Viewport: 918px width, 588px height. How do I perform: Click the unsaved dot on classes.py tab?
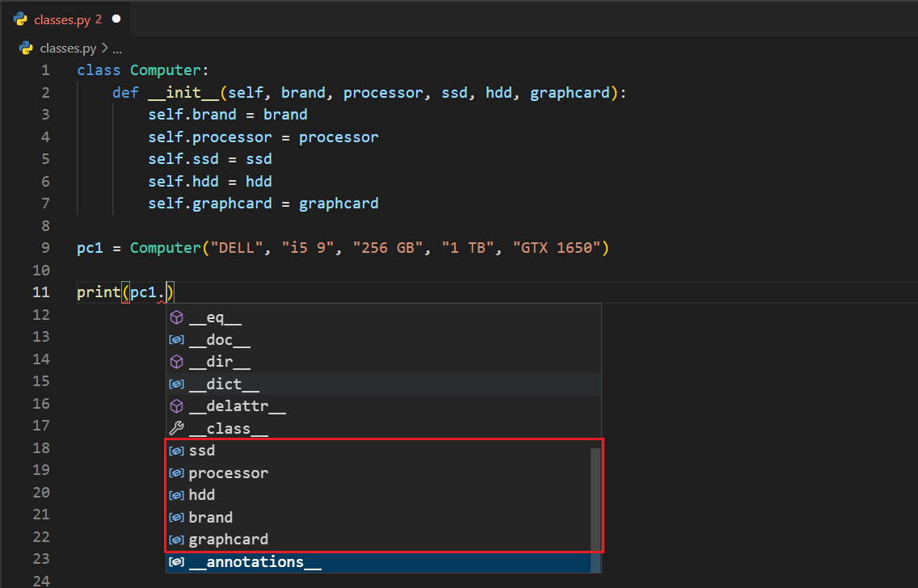(116, 19)
